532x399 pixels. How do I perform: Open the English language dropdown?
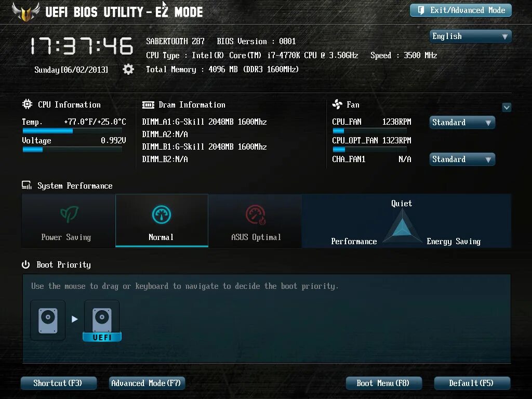coord(470,36)
